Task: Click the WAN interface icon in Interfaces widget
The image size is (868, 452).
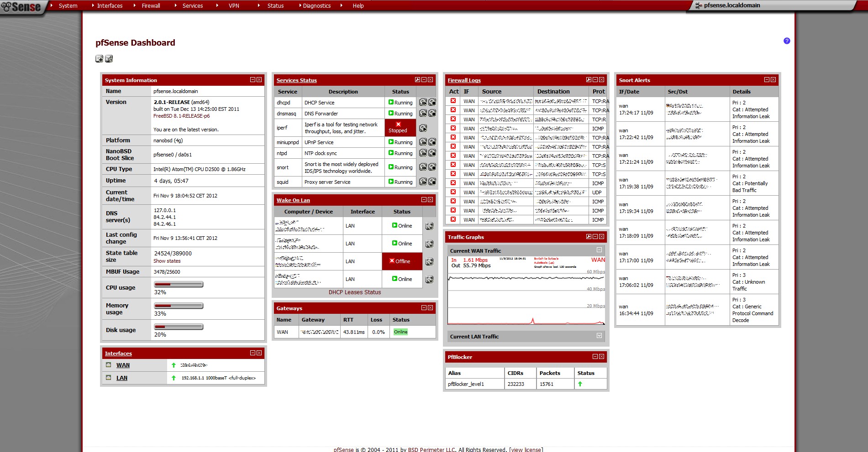Action: [109, 365]
